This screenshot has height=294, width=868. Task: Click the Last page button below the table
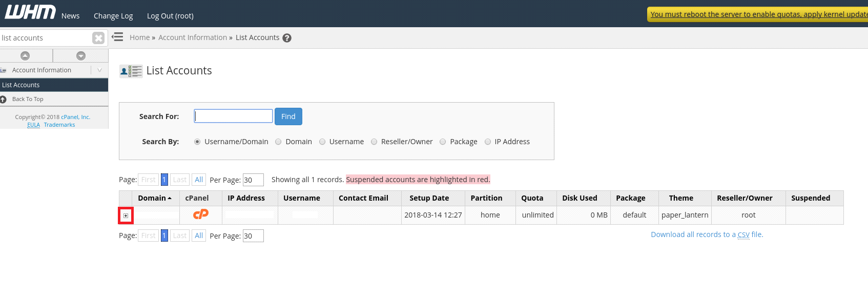180,236
